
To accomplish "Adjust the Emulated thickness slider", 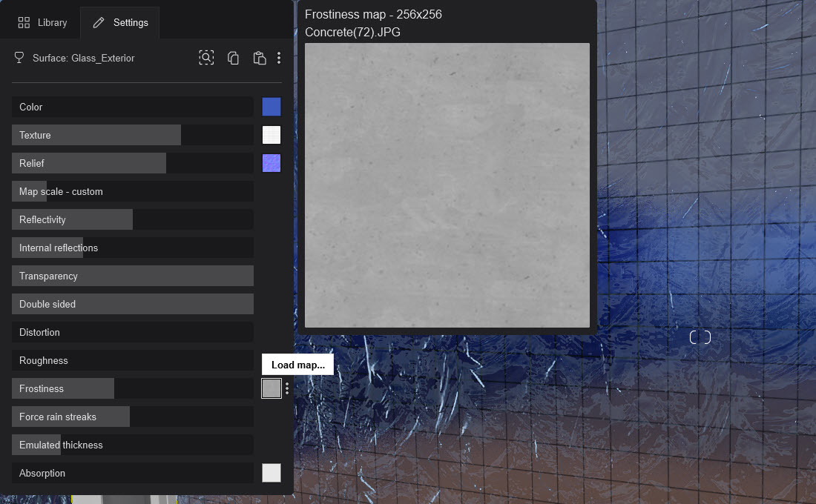I will click(133, 445).
